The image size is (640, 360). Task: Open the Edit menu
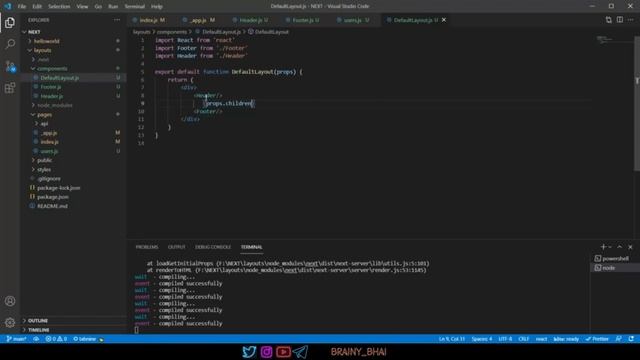pyautogui.click(x=37, y=7)
